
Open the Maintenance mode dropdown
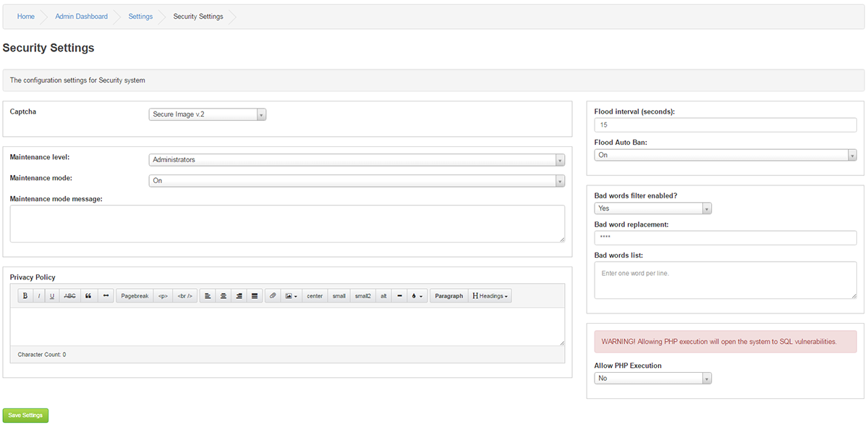pos(357,181)
